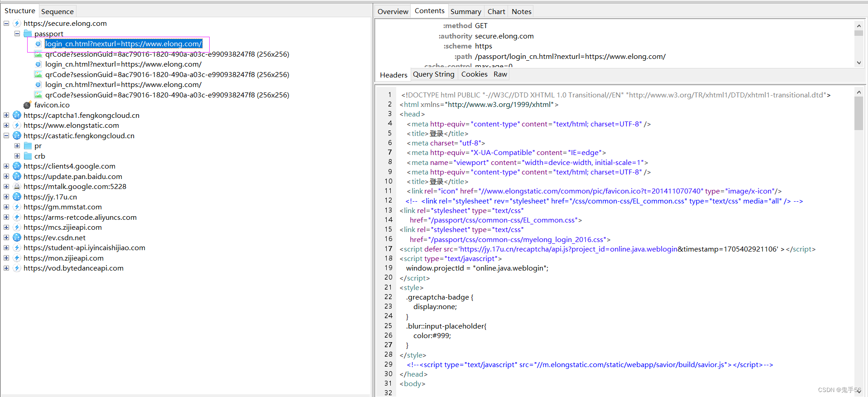
Task: Expand https://vod.bytedanceapi.com host node
Action: [6, 268]
